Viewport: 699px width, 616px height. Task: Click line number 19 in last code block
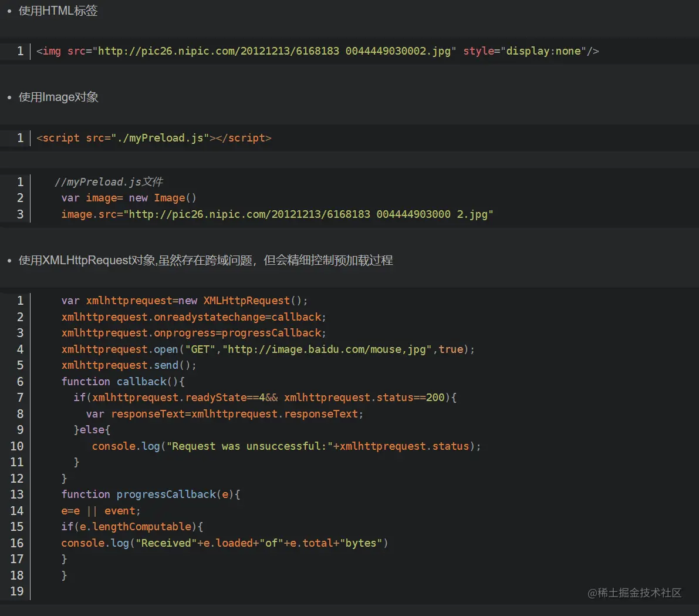tap(17, 591)
